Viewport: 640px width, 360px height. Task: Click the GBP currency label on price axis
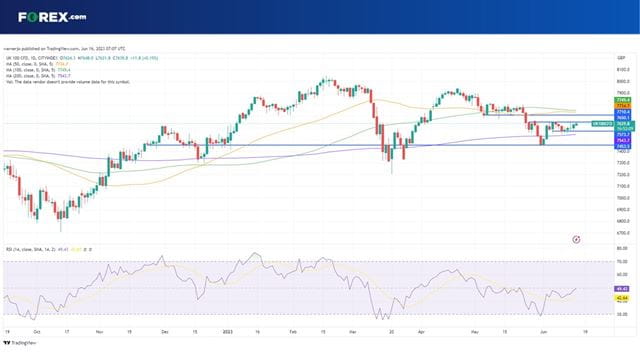click(621, 58)
